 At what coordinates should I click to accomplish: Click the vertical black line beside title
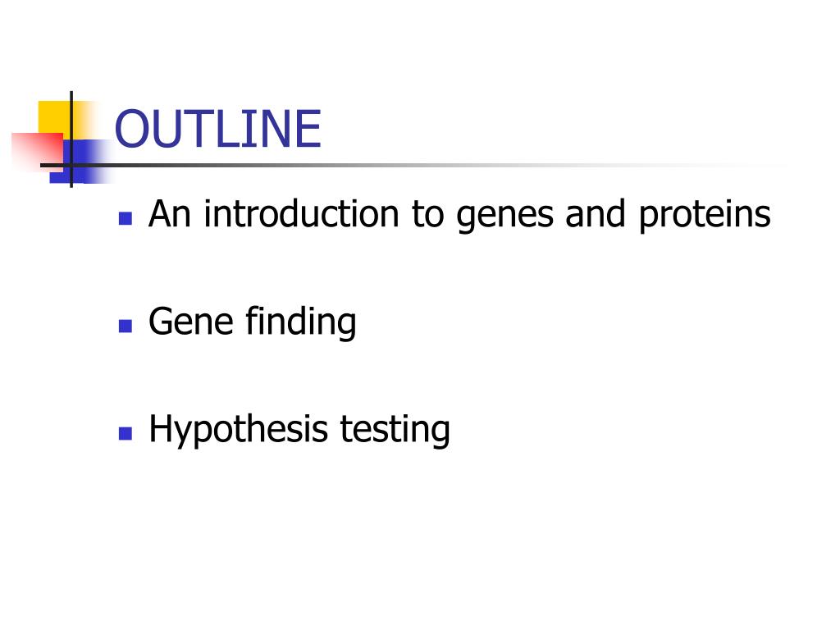tap(71, 139)
